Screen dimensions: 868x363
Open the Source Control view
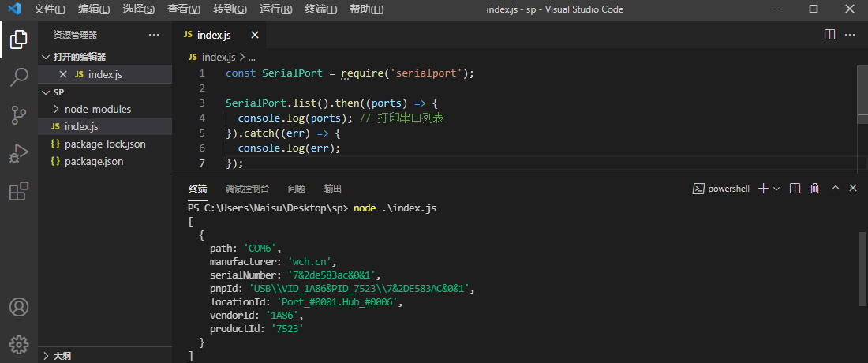click(x=19, y=116)
